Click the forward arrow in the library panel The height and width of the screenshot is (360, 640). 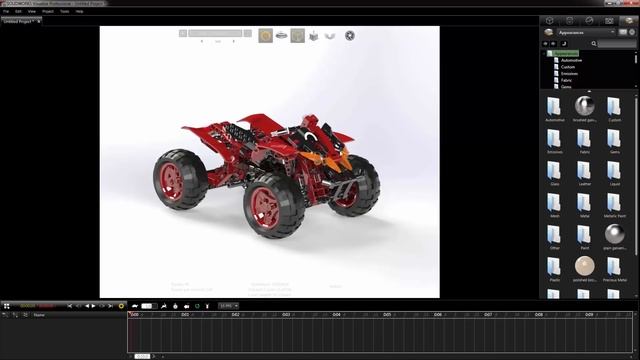[553, 44]
